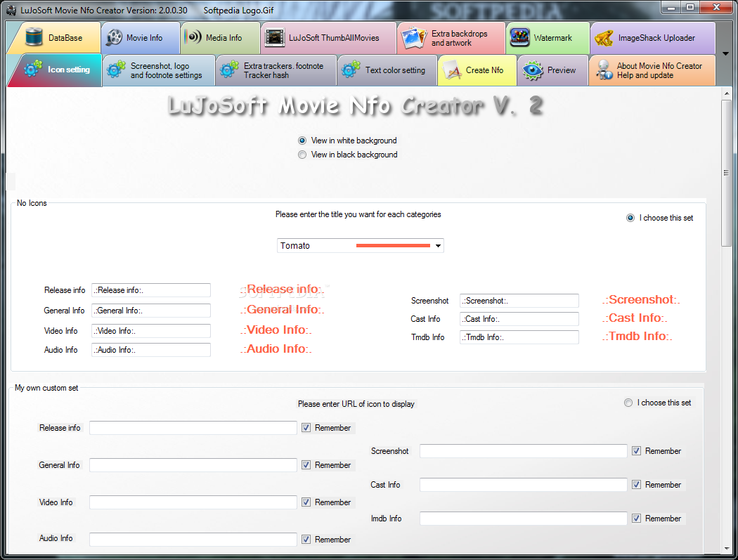Click custom set Release info URL field

click(193, 428)
